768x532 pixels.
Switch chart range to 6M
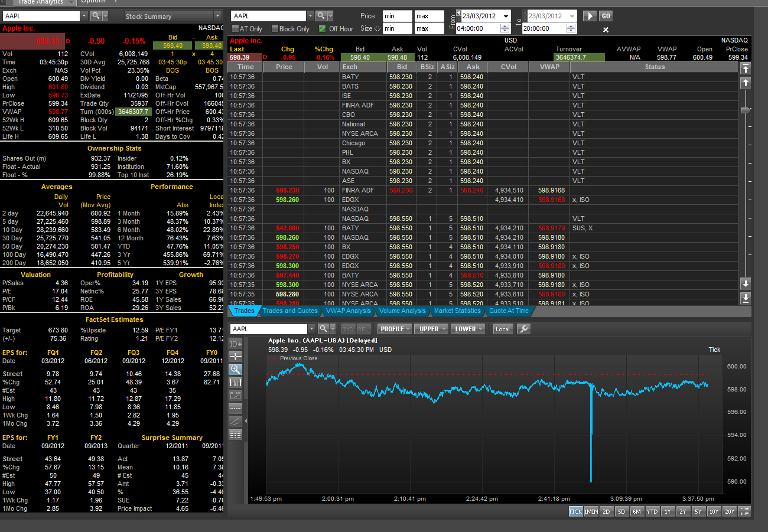coord(637,512)
